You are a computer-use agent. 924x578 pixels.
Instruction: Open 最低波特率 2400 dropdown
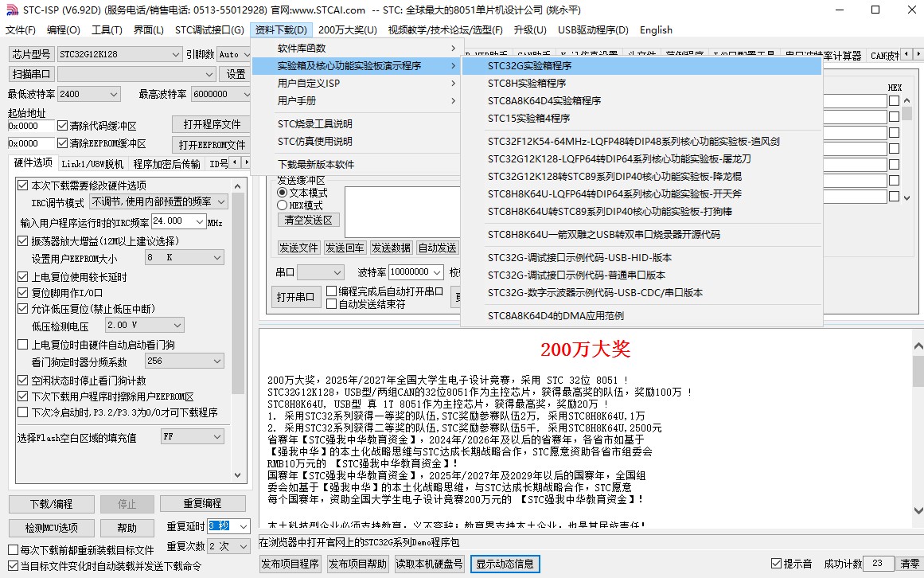tap(89, 94)
